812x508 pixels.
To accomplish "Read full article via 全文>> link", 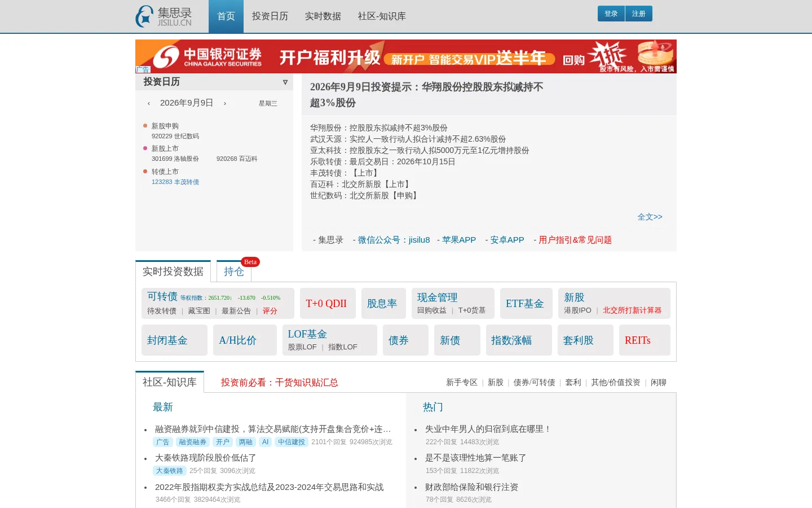I will coord(650,217).
